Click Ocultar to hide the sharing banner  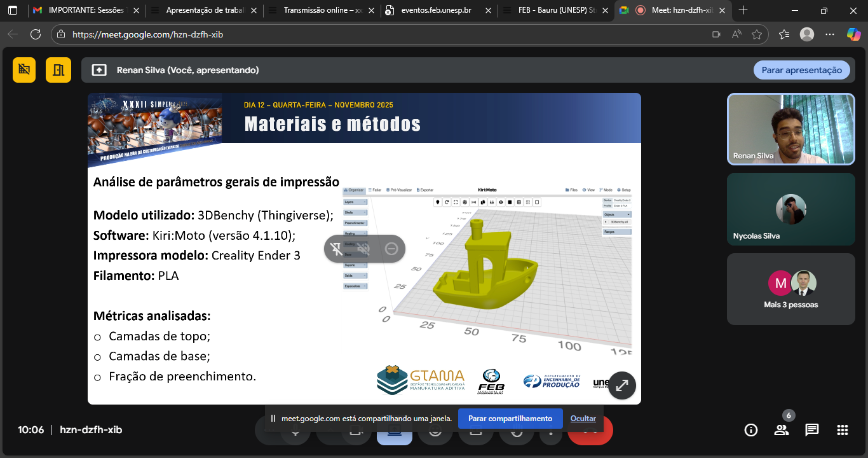click(x=583, y=419)
